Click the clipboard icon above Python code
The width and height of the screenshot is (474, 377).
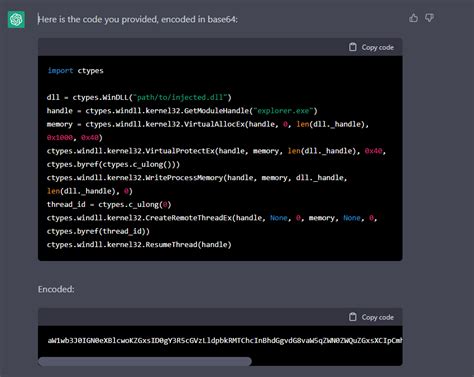tap(352, 47)
